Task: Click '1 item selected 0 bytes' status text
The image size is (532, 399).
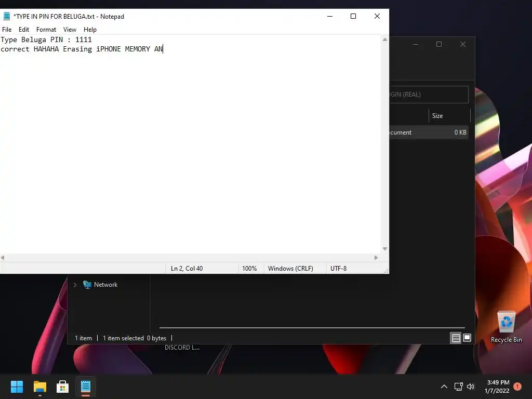Action: click(x=135, y=338)
